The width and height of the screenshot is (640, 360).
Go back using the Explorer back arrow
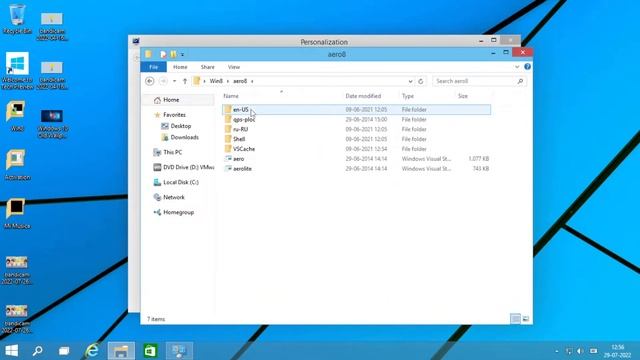pyautogui.click(x=150, y=81)
